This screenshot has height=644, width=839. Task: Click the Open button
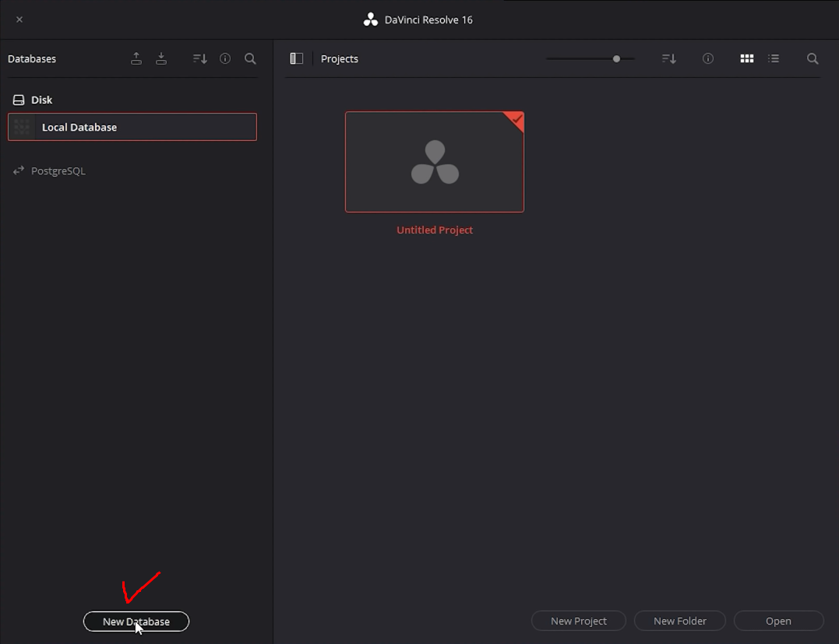(x=778, y=621)
